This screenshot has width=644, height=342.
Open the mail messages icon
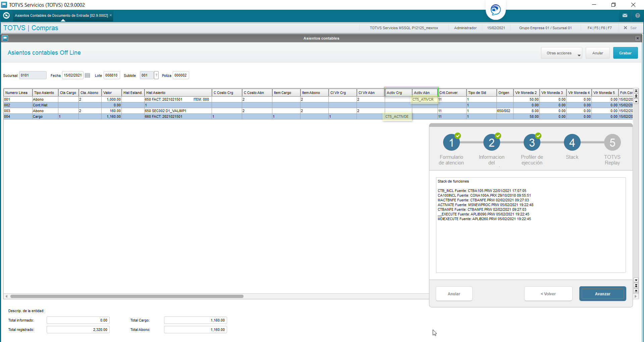(625, 15)
